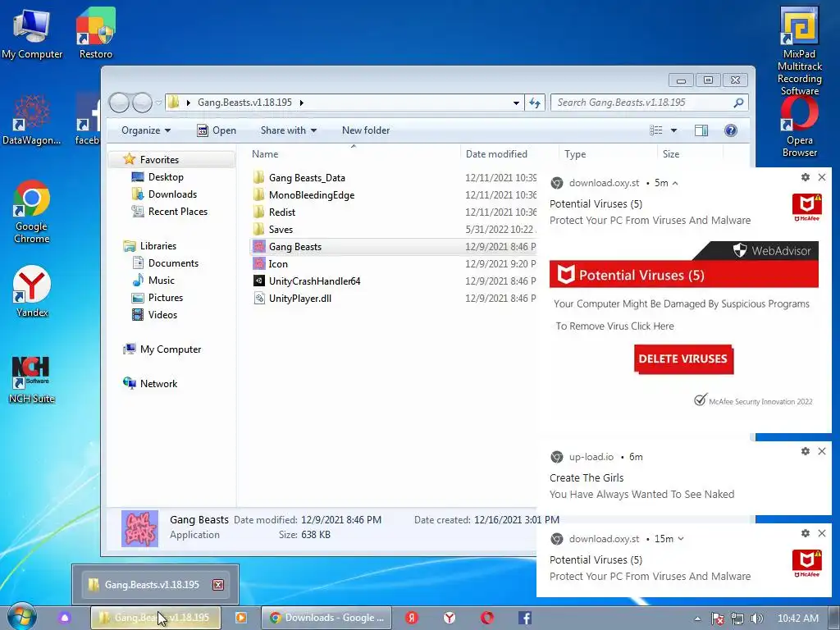Collapse the 5m download.oxy.st notification chevron

click(675, 183)
